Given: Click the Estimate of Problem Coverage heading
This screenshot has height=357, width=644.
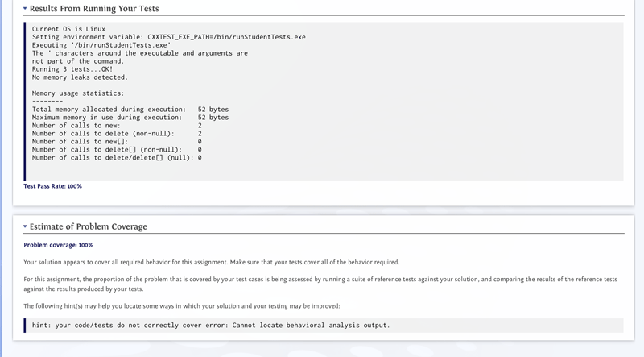Looking at the screenshot, I should 89,226.
